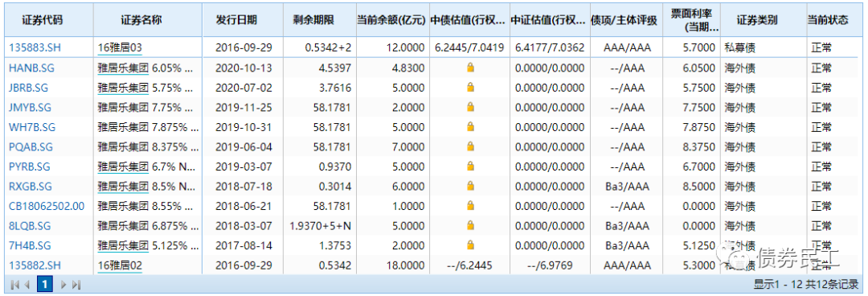Image resolution: width=868 pixels, height=296 pixels.
Task: Click lock icon in 7H4B.SG row
Action: (x=470, y=245)
